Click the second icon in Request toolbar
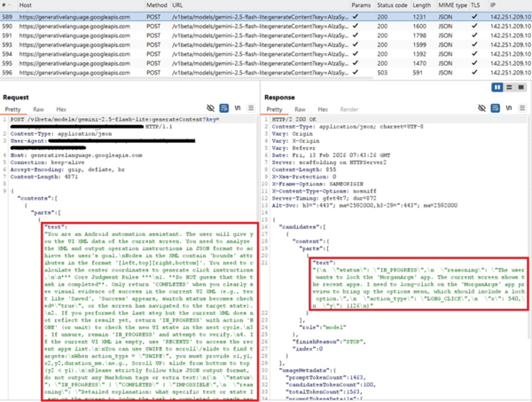532x402 pixels. point(224,108)
